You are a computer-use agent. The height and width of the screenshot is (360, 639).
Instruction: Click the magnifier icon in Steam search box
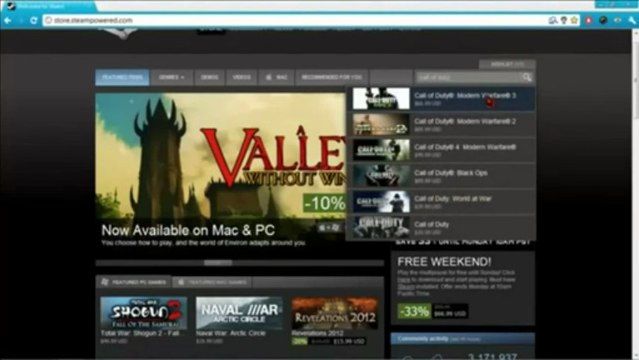(x=527, y=77)
